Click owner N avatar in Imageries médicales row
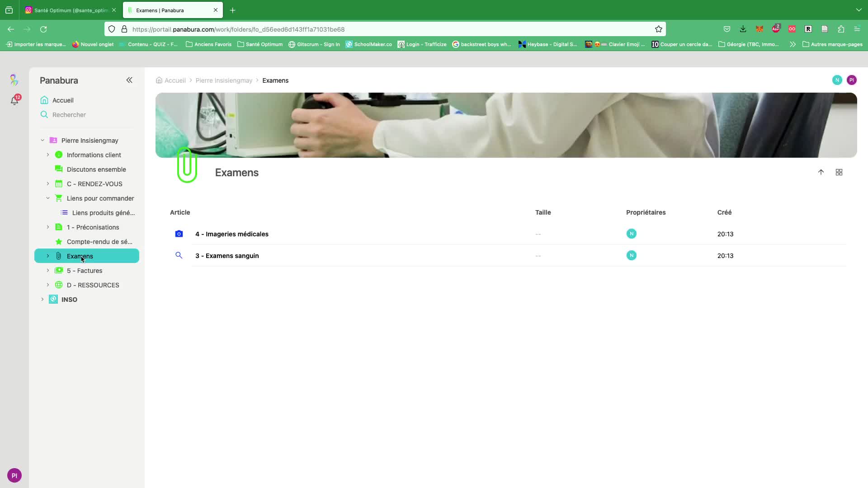This screenshot has width=868, height=488. (x=632, y=234)
